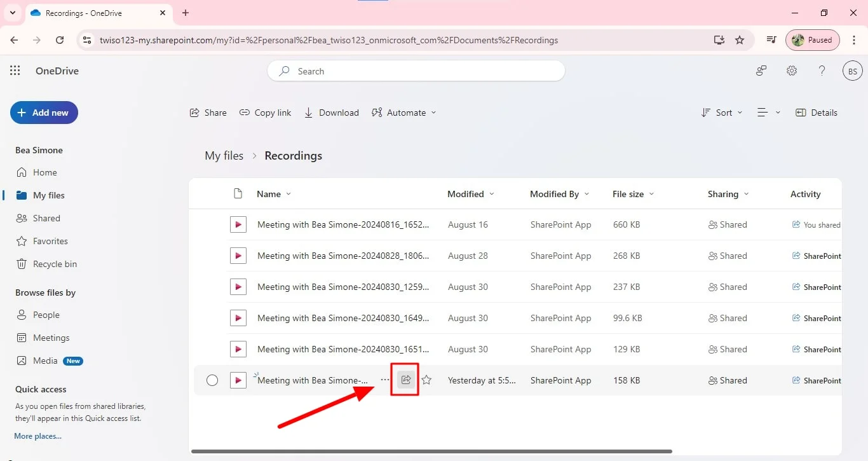Open the Details pane
Image resolution: width=868 pixels, height=461 pixels.
(x=817, y=113)
